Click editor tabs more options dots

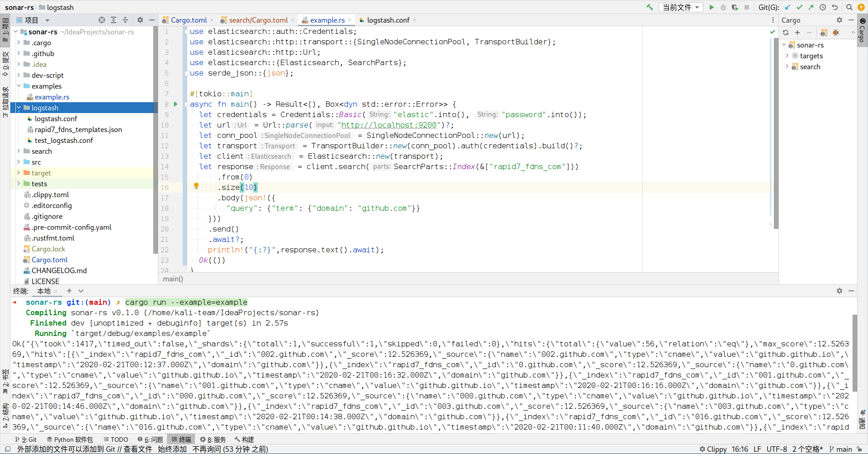(773, 20)
